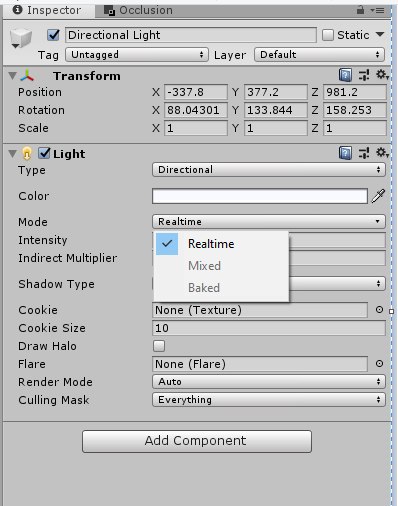Toggle the GameObject active checkbox
398x506 pixels.
coord(53,35)
